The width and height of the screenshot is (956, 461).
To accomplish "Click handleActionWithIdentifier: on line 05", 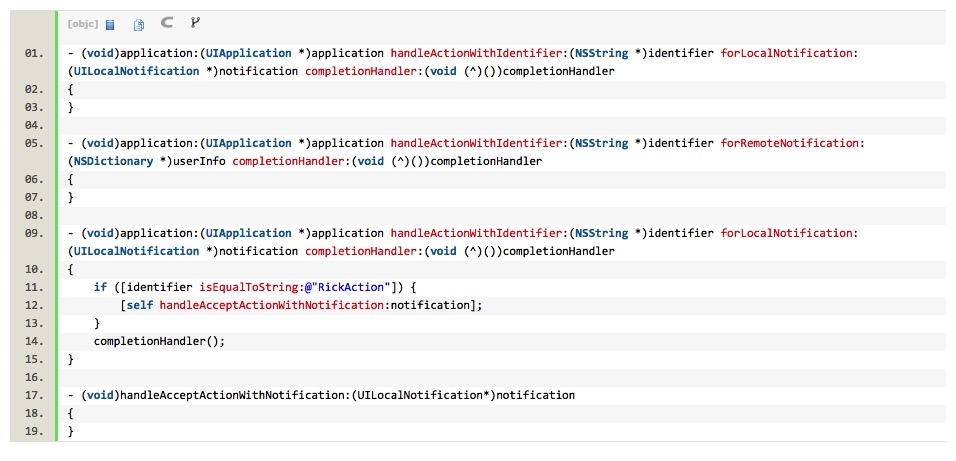I will [x=479, y=143].
